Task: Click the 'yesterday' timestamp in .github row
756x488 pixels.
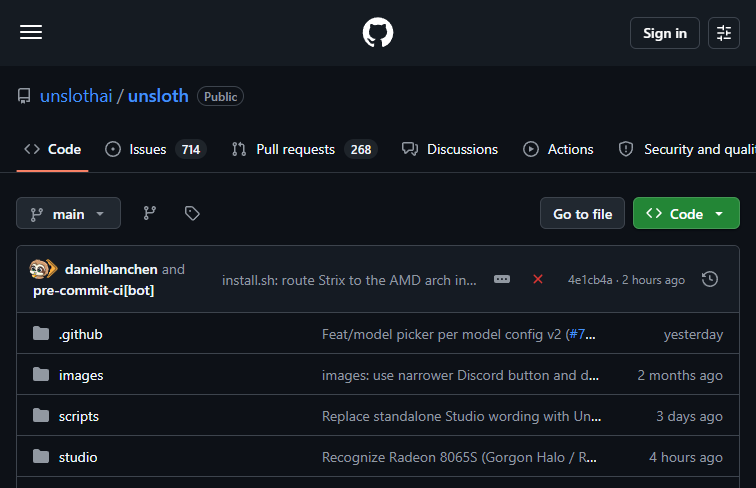Action: [x=693, y=334]
